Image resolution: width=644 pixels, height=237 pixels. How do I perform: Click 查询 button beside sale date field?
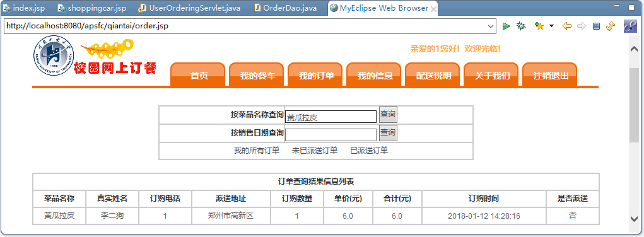pos(388,132)
